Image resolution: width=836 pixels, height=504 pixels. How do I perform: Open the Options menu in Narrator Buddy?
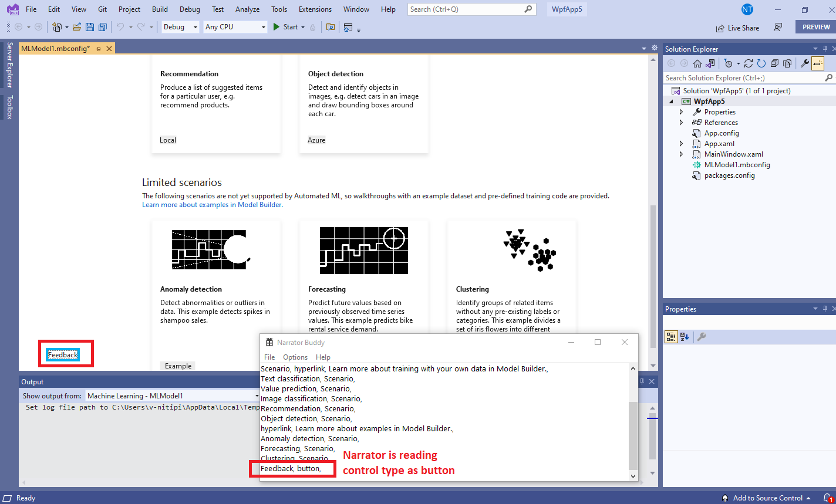(x=295, y=357)
